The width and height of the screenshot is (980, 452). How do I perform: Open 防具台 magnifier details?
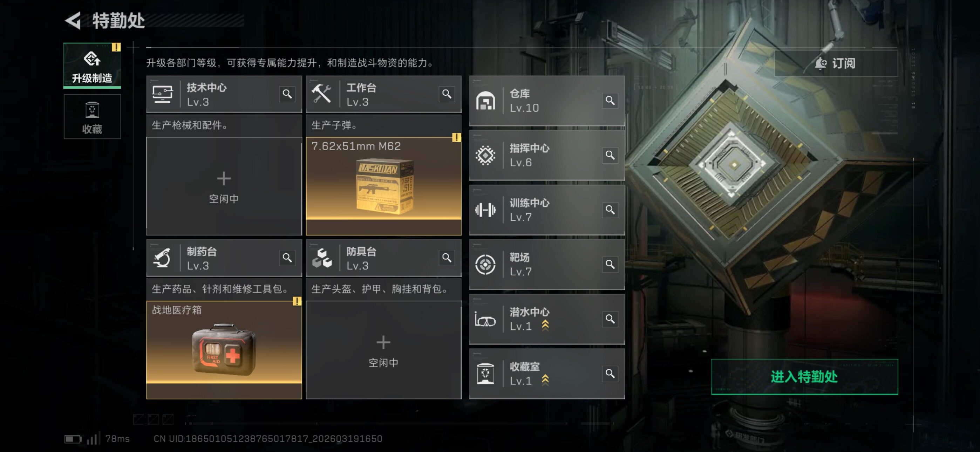(x=447, y=258)
